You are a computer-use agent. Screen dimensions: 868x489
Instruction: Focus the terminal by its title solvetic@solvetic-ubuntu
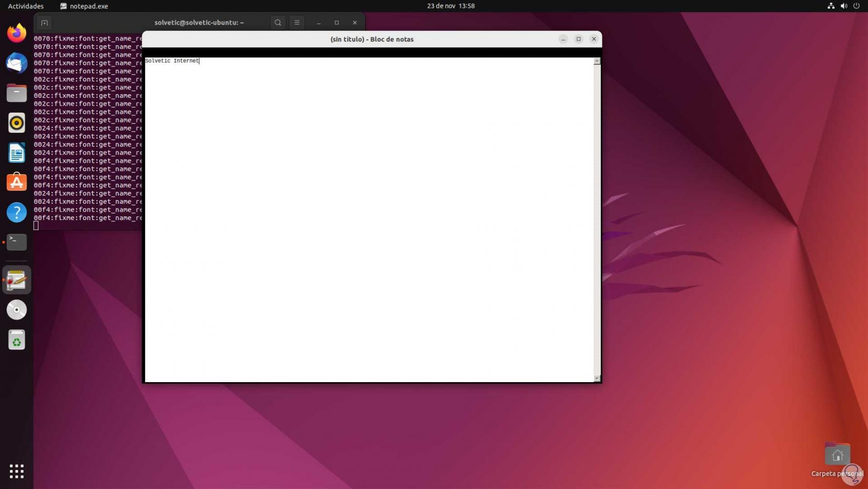coord(199,23)
